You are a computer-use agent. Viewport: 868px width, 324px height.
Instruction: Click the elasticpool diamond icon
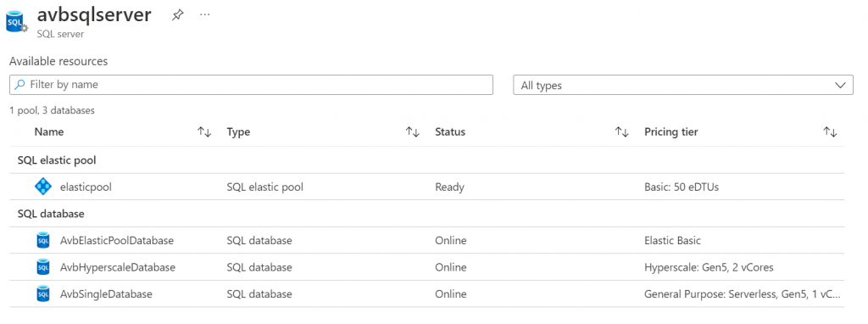click(x=42, y=187)
